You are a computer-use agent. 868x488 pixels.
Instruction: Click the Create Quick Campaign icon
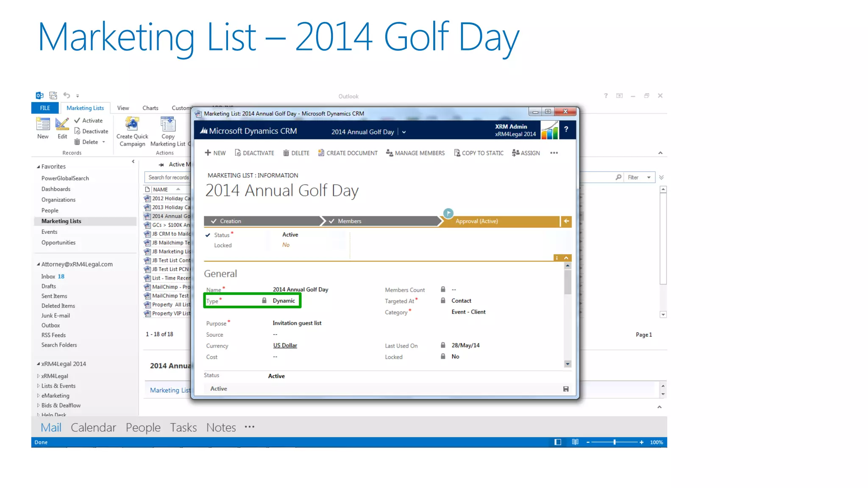[132, 124]
